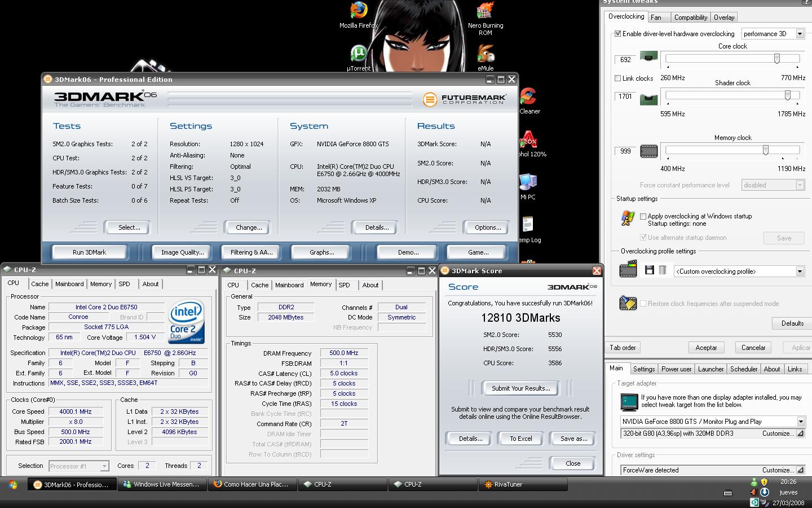Viewport: 812px width, 508px height.
Task: Open the Overlay tab
Action: pos(724,17)
